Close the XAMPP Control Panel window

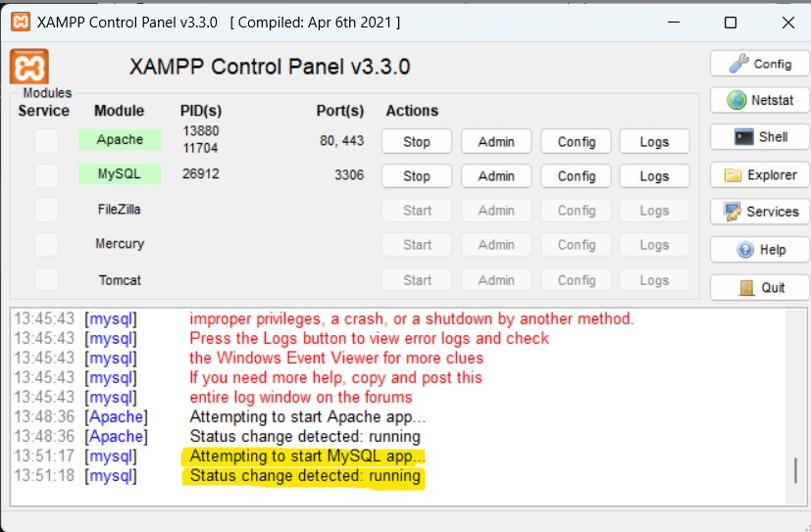click(x=787, y=23)
